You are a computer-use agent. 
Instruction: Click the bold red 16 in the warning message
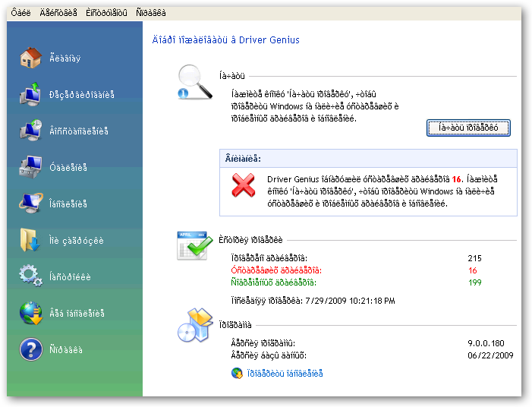point(457,179)
